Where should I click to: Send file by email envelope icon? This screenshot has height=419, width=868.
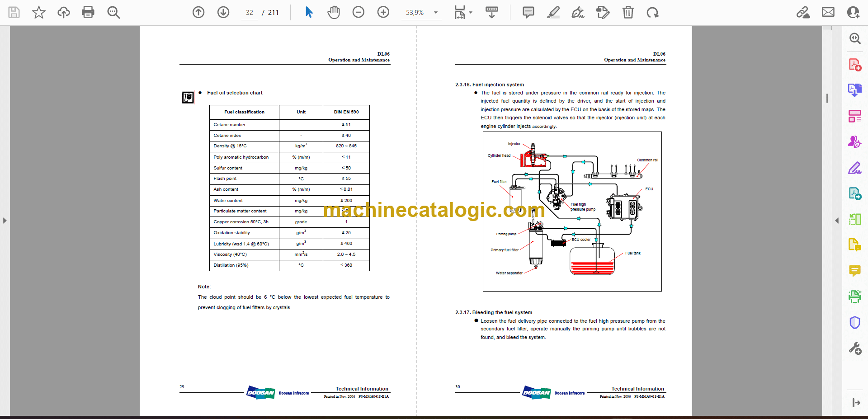coord(828,12)
